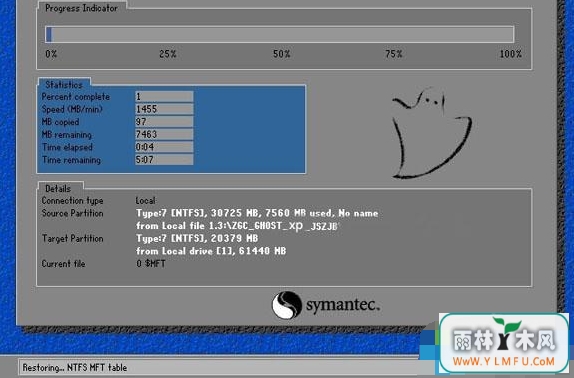Click the Percent complete label

pos(75,97)
